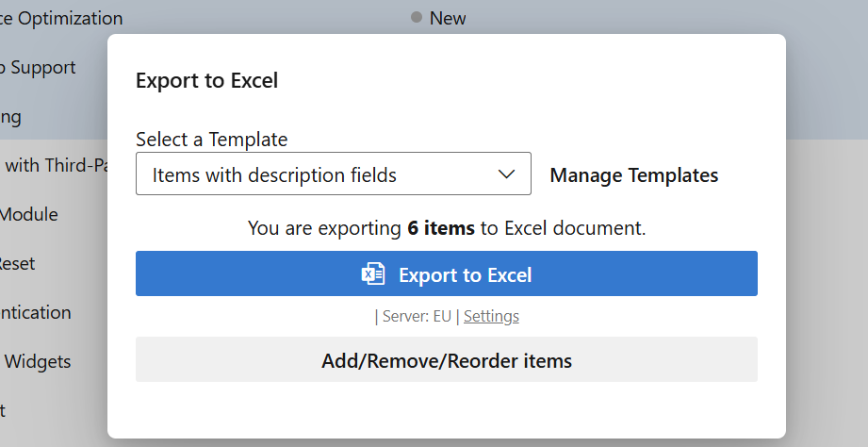
Task: Click the 'Widgets' row in the background list
Action: (x=36, y=361)
